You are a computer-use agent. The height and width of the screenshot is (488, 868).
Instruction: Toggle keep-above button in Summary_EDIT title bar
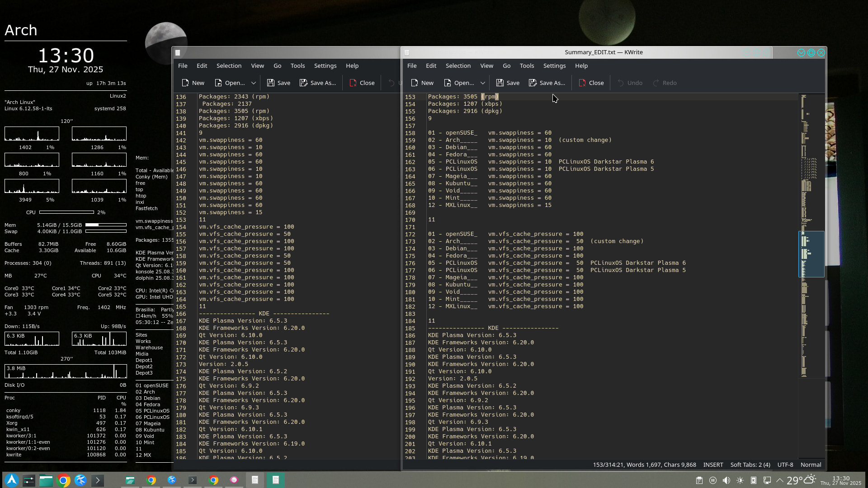pos(801,52)
